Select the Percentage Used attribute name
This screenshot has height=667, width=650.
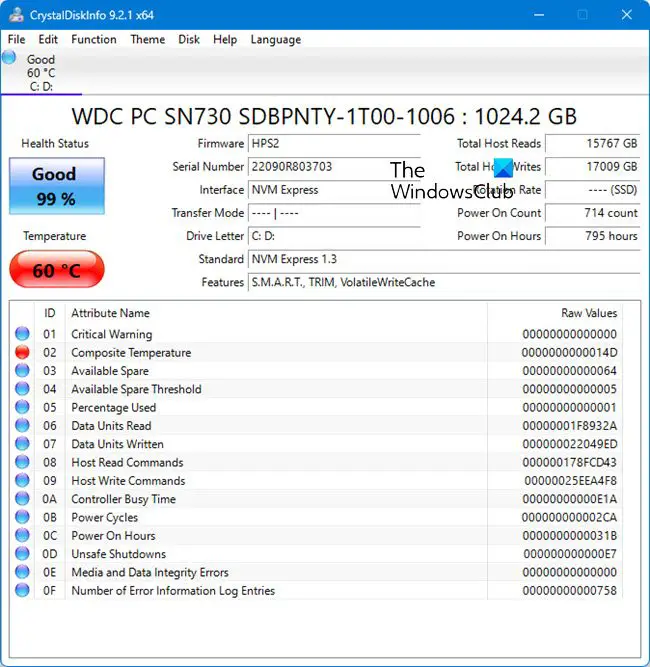coord(114,408)
